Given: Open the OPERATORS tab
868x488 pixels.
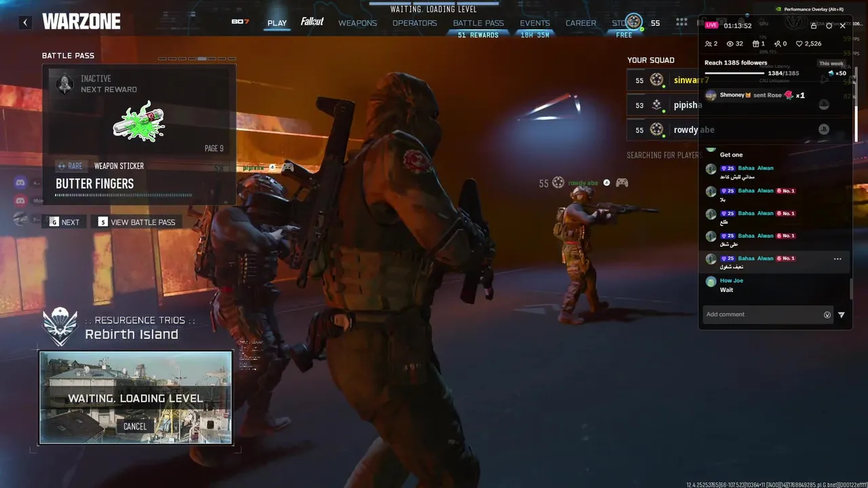Looking at the screenshot, I should pos(414,23).
